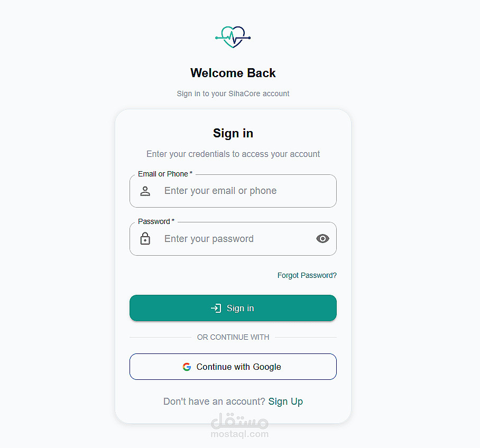Screen dimensions: 480x448
Task: Click Don't have an account? text
Action: [214, 401]
